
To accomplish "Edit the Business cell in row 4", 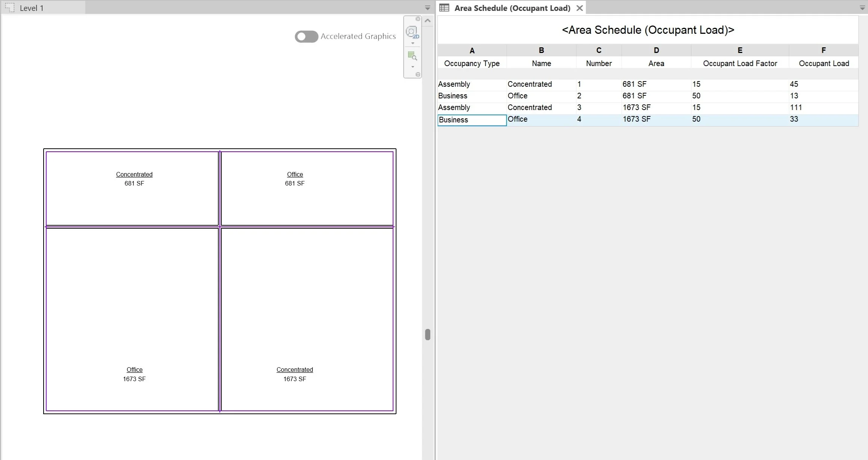I will pyautogui.click(x=472, y=120).
